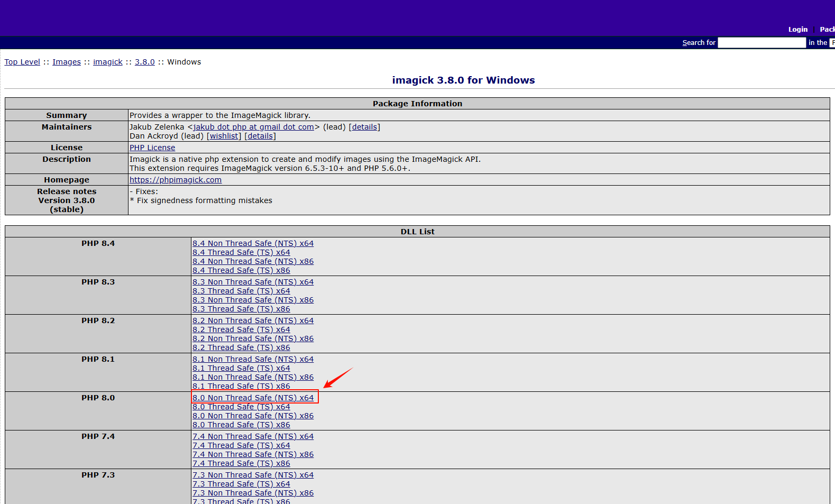
Task: Download 7.3 Thread Safe (TS) x64
Action: tap(241, 484)
